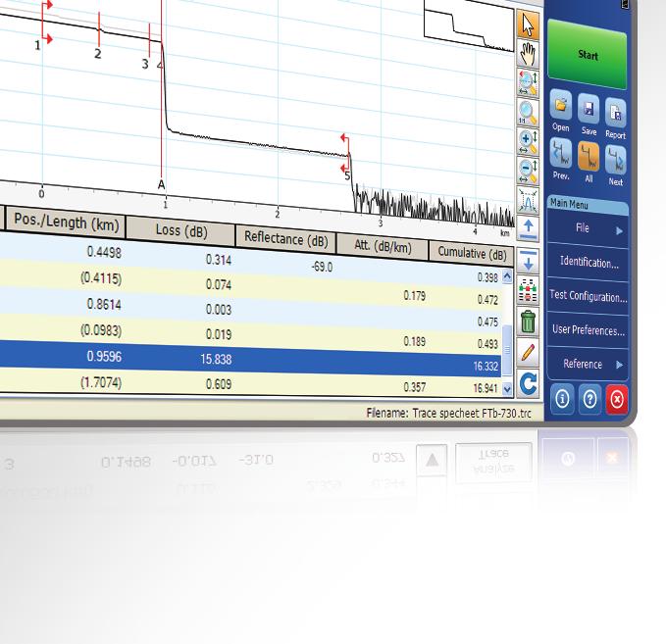Click event marker 5 on the trace
The image size is (666, 644).
pyautogui.click(x=347, y=175)
